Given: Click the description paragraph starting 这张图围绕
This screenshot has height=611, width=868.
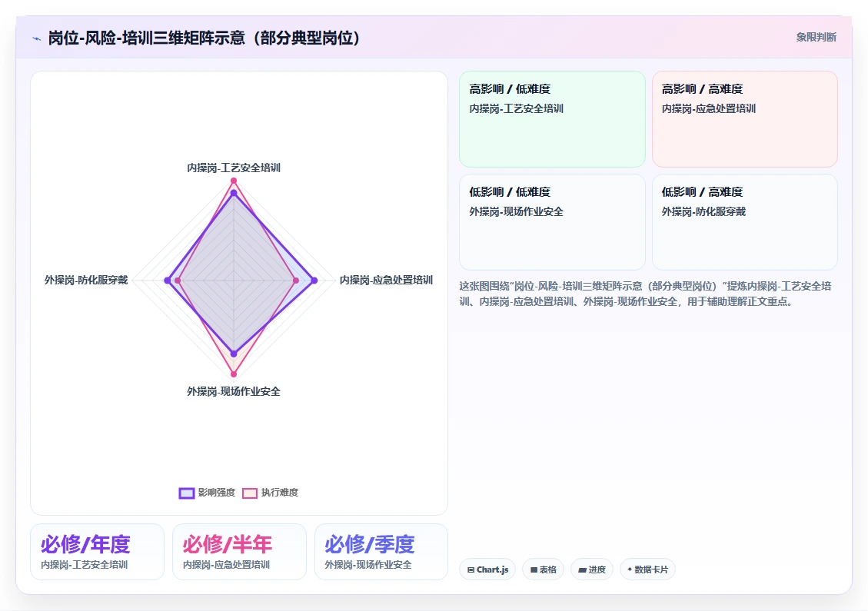Looking at the screenshot, I should (x=646, y=294).
